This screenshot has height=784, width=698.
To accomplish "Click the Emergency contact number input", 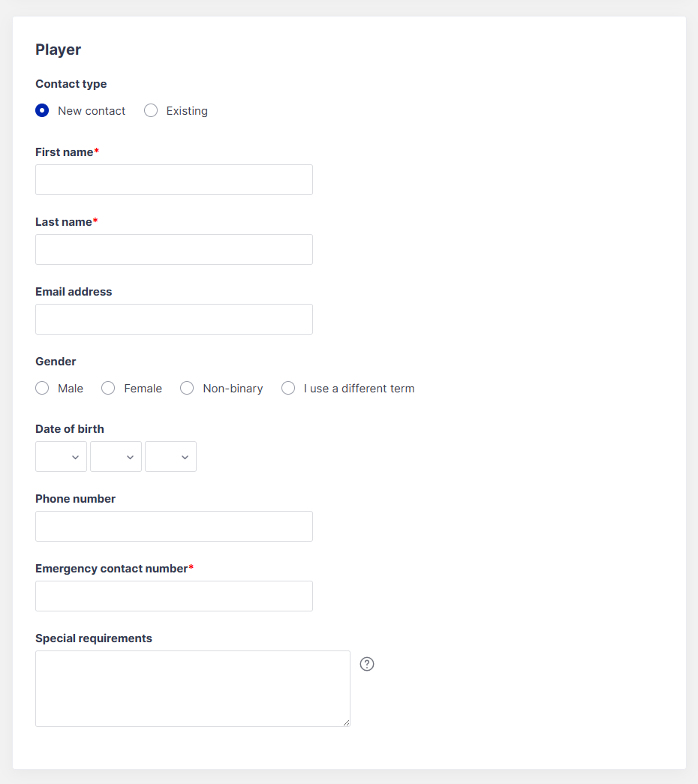I will coord(173,596).
